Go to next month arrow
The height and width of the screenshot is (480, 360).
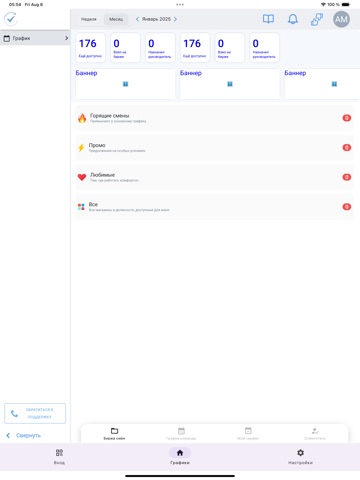[175, 19]
